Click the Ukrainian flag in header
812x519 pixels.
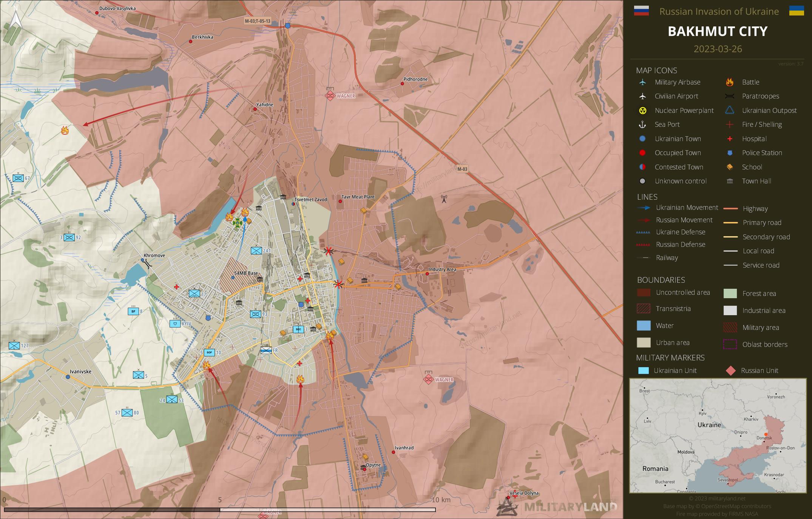point(797,11)
